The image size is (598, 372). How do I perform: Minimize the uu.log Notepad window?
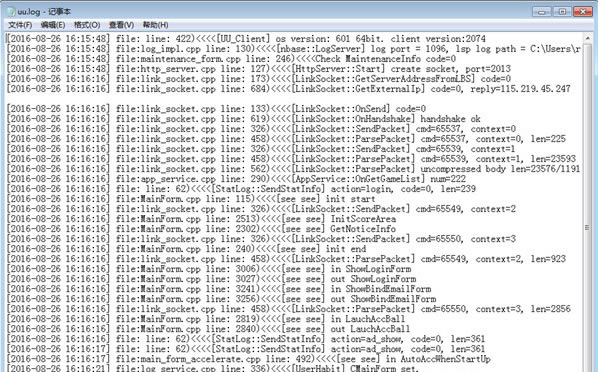(541, 11)
